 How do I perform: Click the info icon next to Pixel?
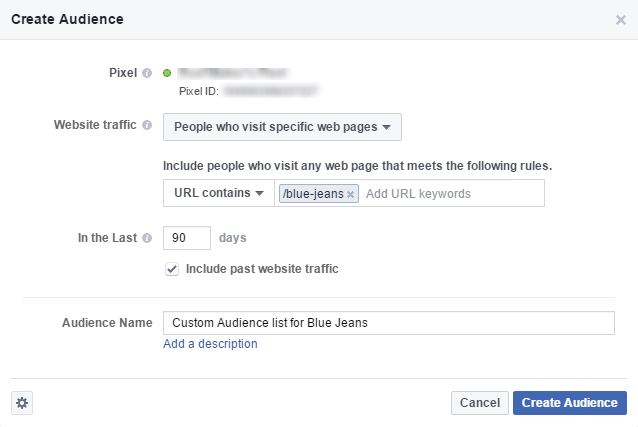click(147, 73)
